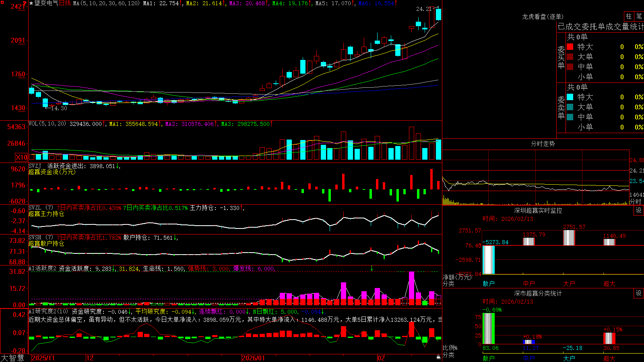Click the teal 中单 sell-order swatch
The width and height of the screenshot is (644, 362).
point(570,117)
